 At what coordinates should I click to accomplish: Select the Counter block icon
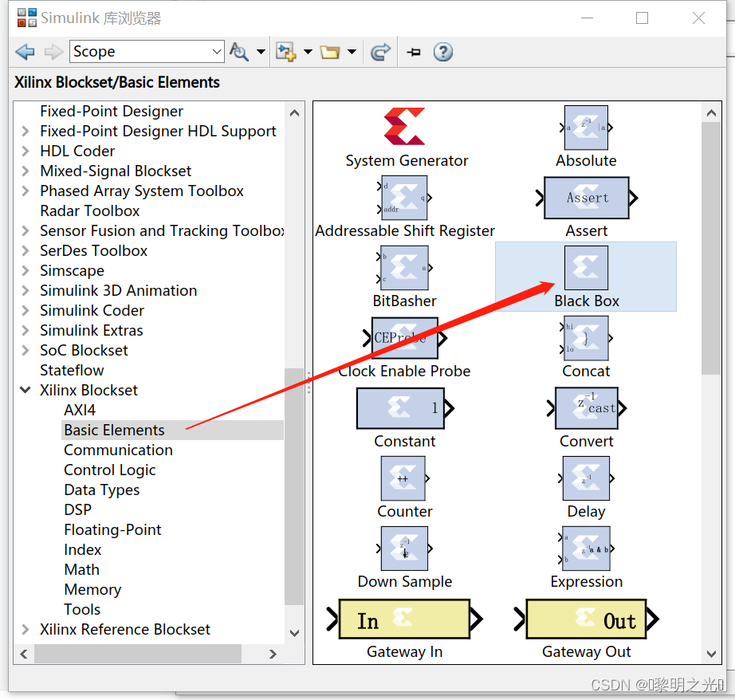404,478
